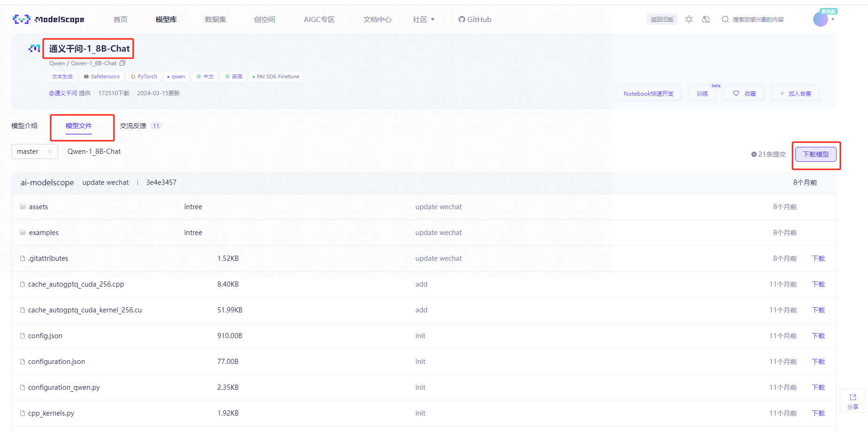Open the configuration_qwen.py file name
The image size is (868, 432).
coord(64,387)
